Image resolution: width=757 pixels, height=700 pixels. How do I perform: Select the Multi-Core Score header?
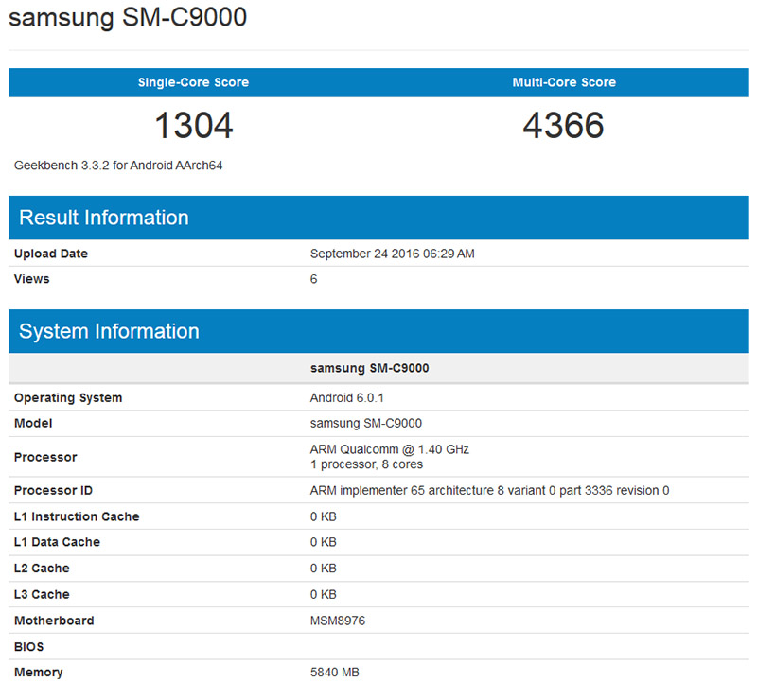[564, 82]
